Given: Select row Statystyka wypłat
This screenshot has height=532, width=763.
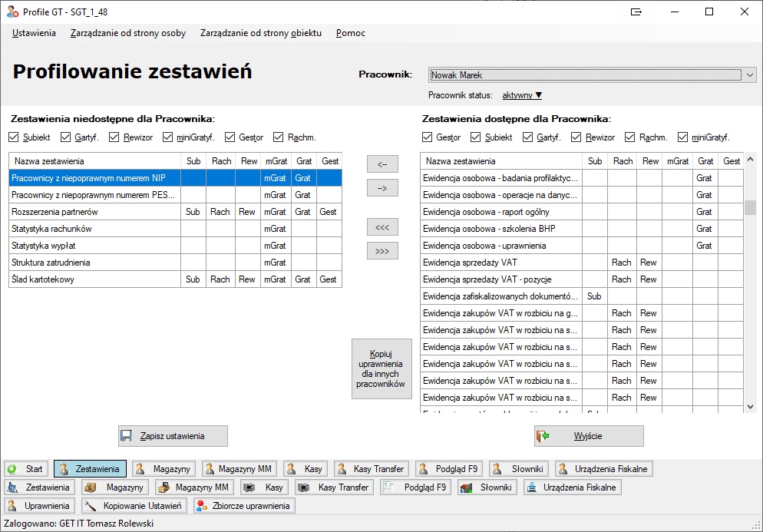Looking at the screenshot, I should point(175,246).
